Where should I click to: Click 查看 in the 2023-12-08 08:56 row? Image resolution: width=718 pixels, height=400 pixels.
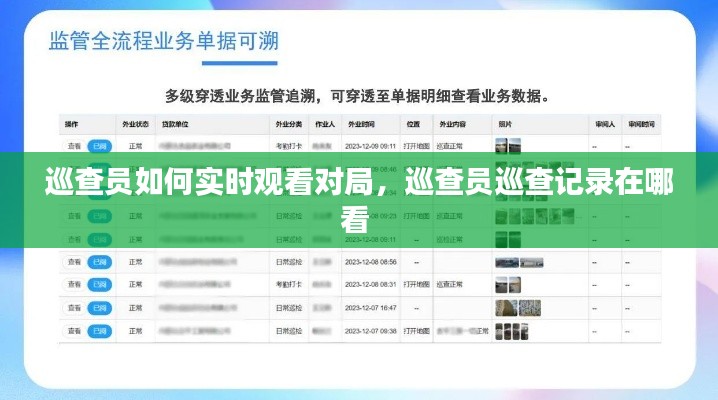72,261
